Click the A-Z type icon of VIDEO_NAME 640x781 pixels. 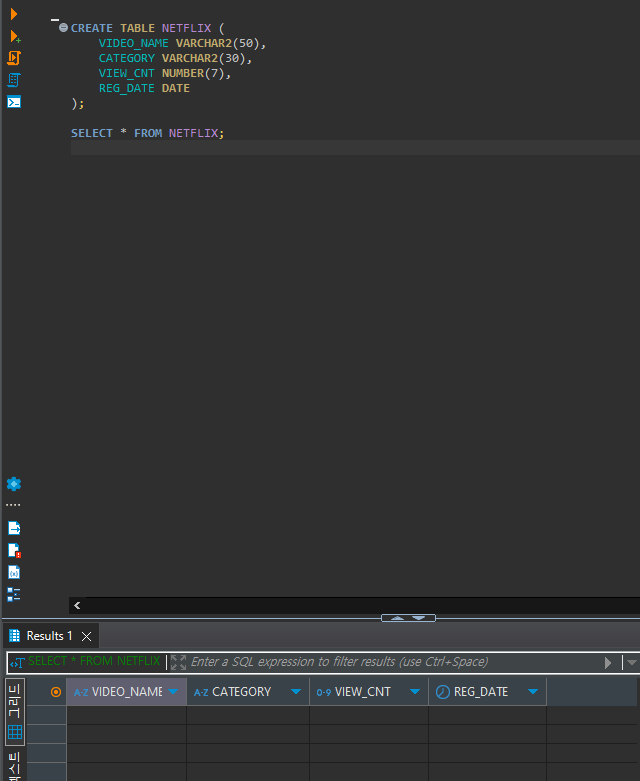tap(81, 692)
